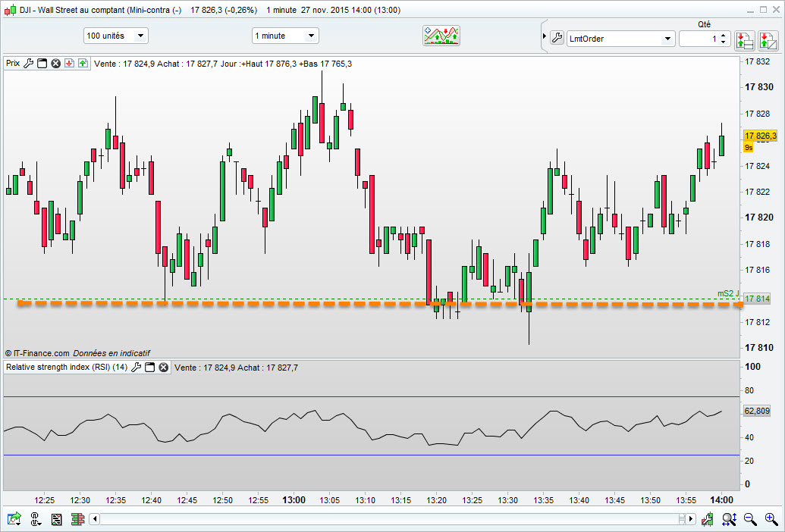785x532 pixels.
Task: Click the red down-arrow sell icon in Prix
Action: pos(70,64)
